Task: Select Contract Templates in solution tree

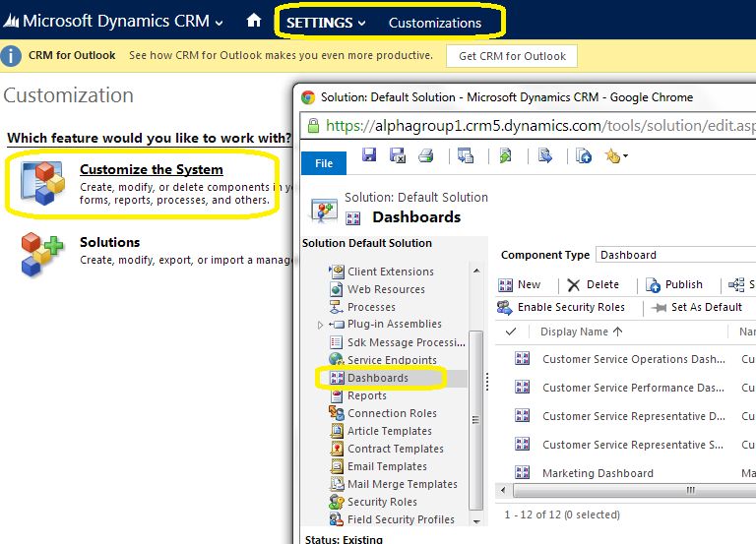Action: (396, 449)
